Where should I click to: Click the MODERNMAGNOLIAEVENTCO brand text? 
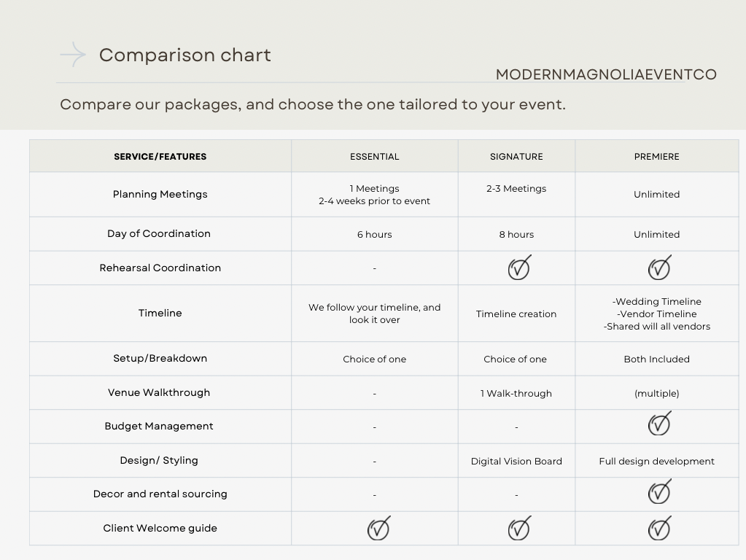[x=606, y=74]
